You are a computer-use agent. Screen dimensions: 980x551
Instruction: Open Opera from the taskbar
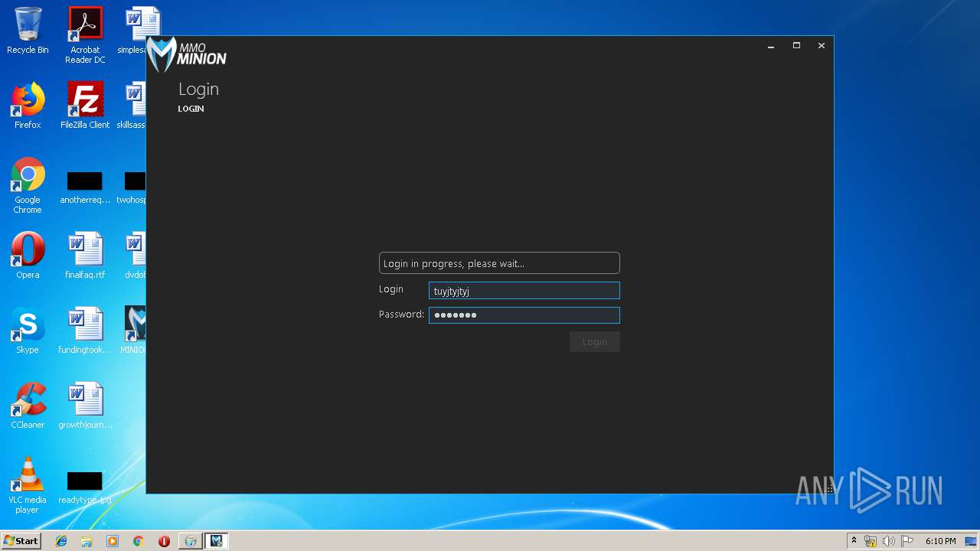[x=164, y=541]
